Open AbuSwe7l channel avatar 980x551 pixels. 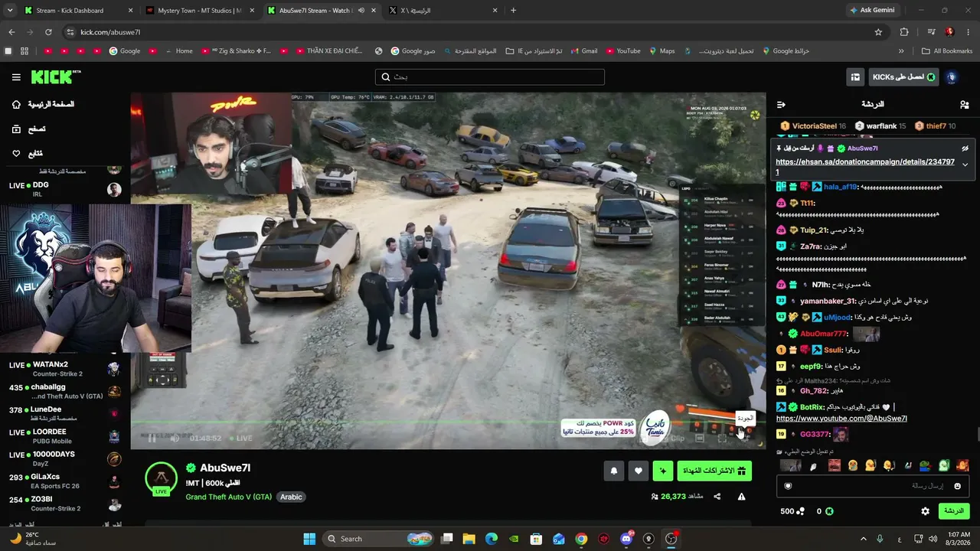coord(161,478)
